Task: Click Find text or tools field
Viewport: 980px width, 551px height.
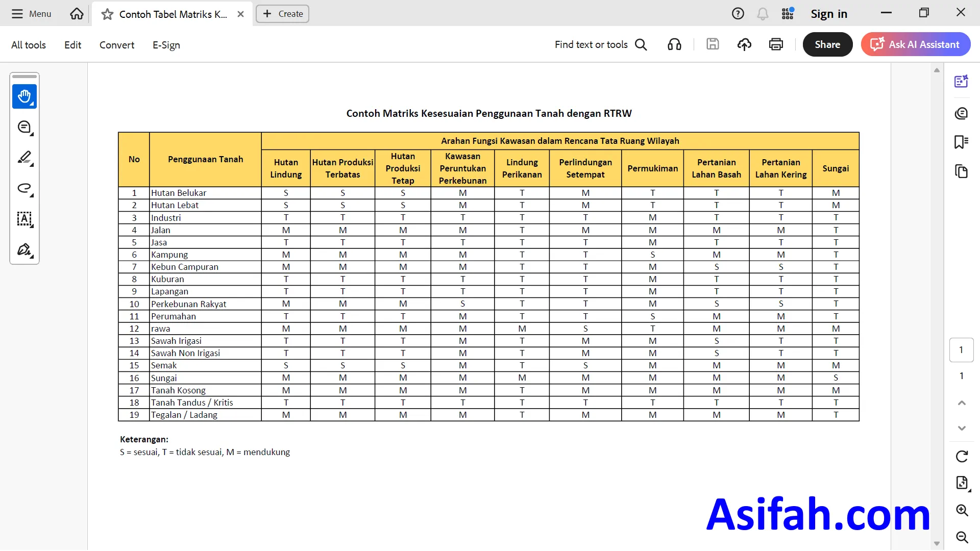Action: [591, 45]
